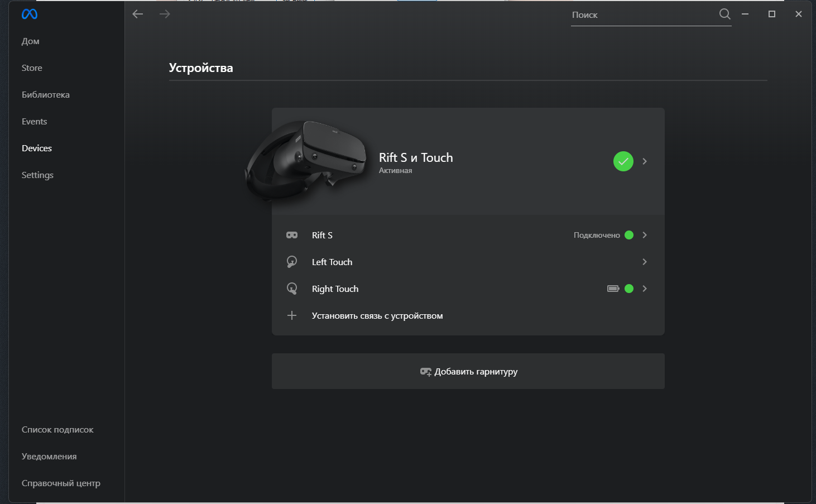Screen dimensions: 816x504
Task: Click the Meta logo icon
Action: pyautogui.click(x=30, y=14)
